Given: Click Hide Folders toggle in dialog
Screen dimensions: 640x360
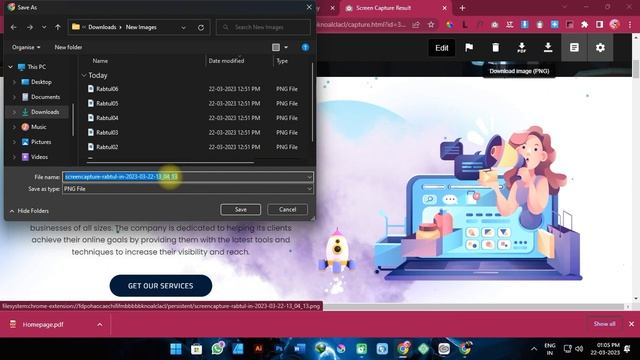Looking at the screenshot, I should click(29, 211).
